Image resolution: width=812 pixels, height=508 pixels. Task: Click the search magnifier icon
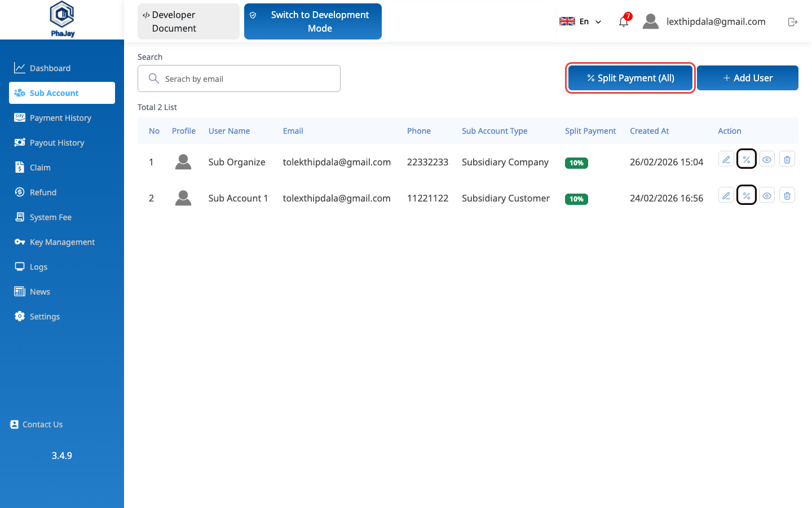[x=153, y=78]
